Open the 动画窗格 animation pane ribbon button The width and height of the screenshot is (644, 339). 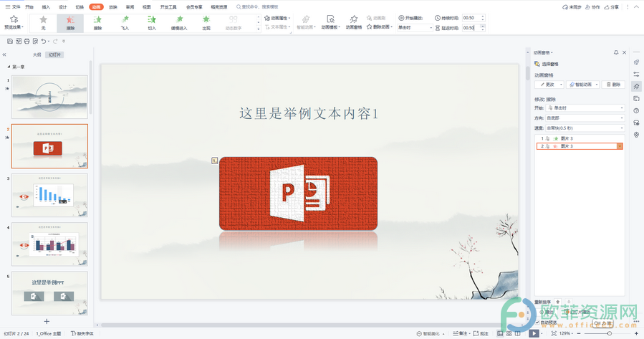(354, 22)
